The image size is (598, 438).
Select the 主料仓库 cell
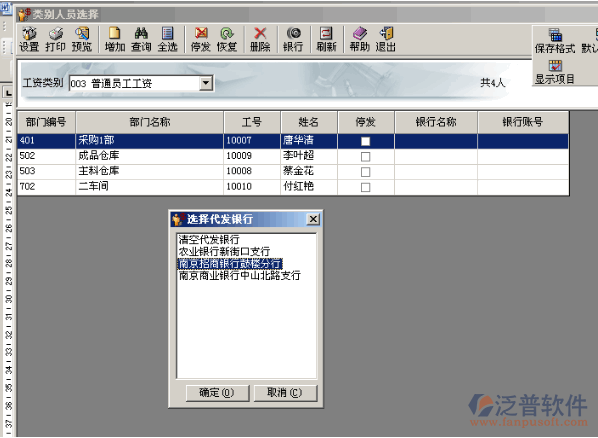[150, 171]
